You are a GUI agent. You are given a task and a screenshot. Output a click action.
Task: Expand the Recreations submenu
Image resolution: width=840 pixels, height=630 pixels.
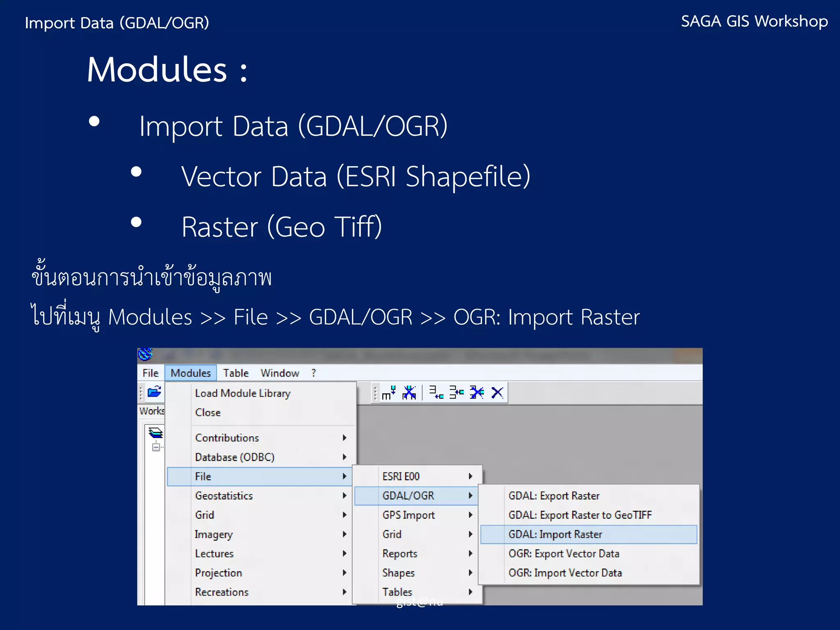coord(260,592)
